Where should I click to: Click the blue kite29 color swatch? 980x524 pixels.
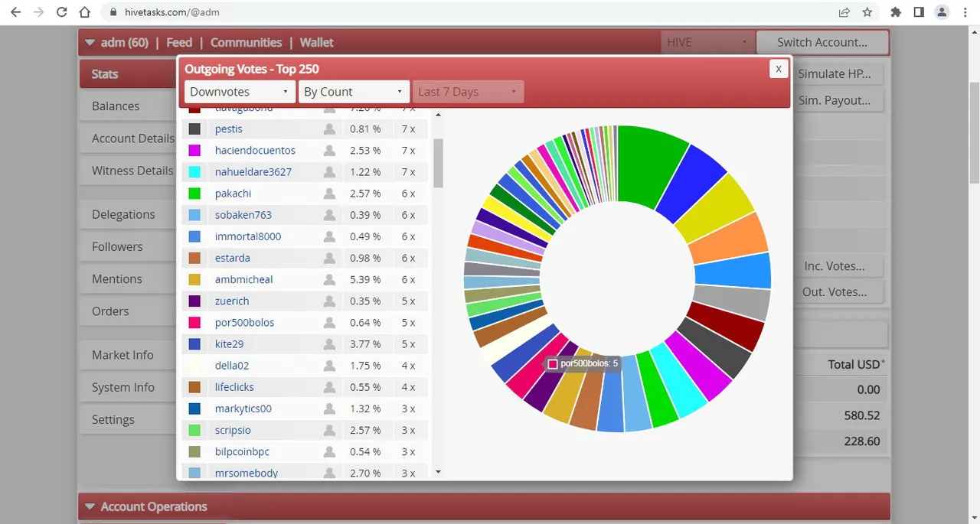194,344
